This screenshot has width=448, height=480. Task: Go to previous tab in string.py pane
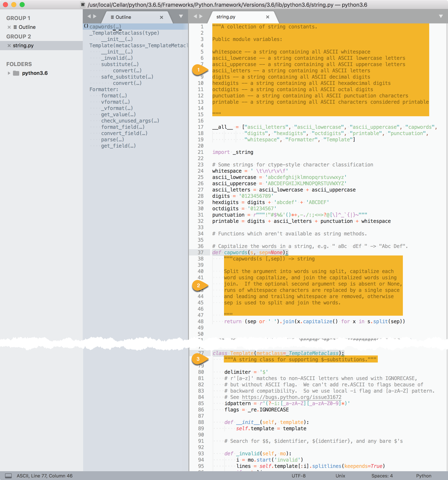tap(195, 16)
